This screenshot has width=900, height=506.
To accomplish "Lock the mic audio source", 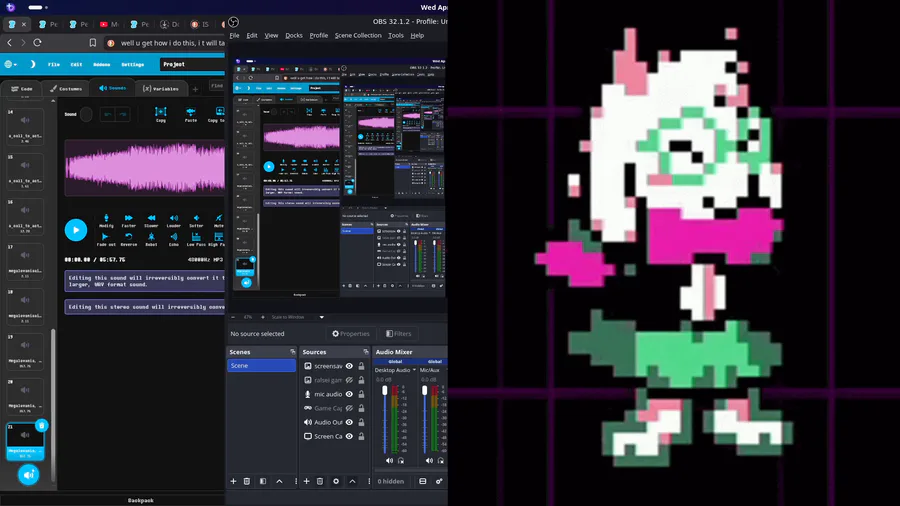I will (361, 394).
